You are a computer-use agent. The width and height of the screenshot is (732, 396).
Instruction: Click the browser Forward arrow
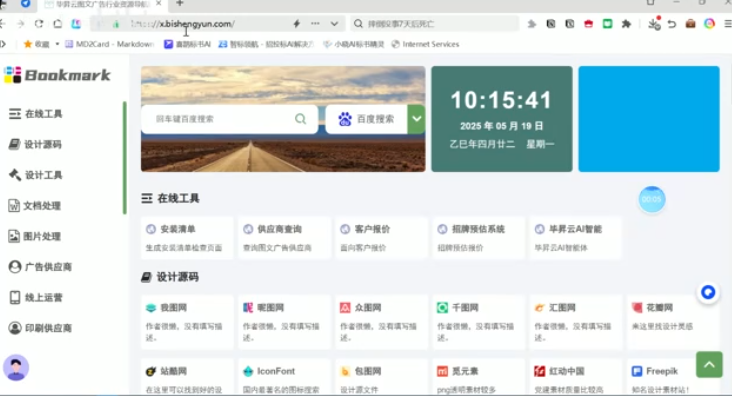[x=20, y=24]
